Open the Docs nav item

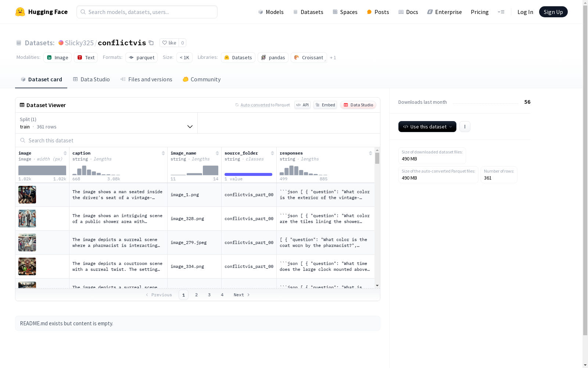(x=408, y=12)
